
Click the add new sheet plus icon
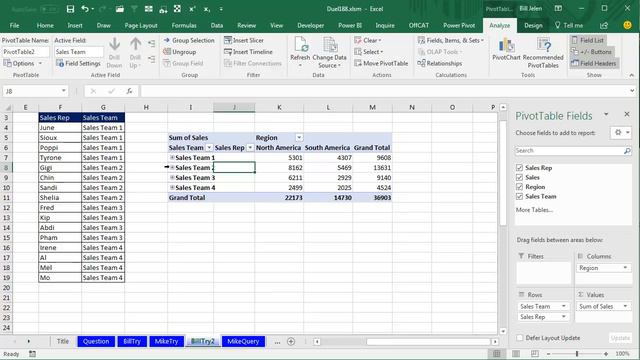[x=291, y=342]
